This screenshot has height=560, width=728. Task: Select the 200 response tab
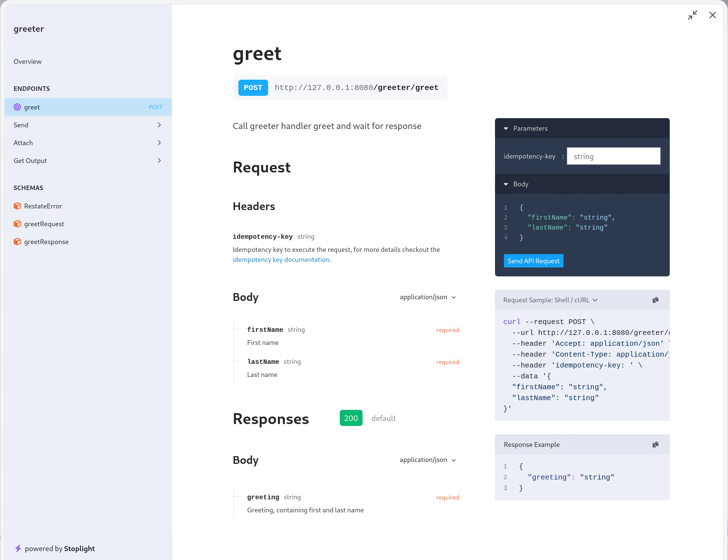pyautogui.click(x=351, y=418)
